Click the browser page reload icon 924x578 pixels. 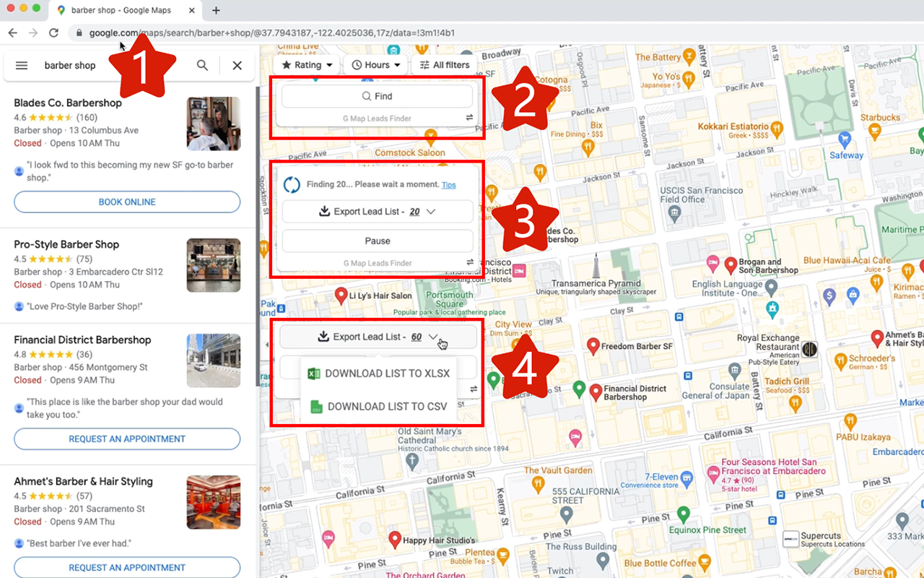pos(54,33)
